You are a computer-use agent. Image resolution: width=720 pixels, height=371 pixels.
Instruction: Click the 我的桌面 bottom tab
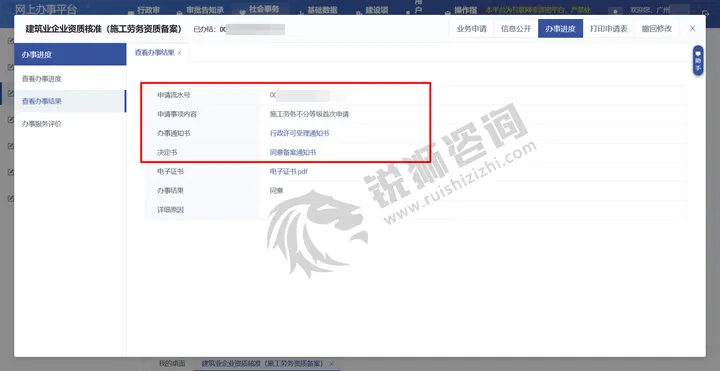[x=172, y=363]
